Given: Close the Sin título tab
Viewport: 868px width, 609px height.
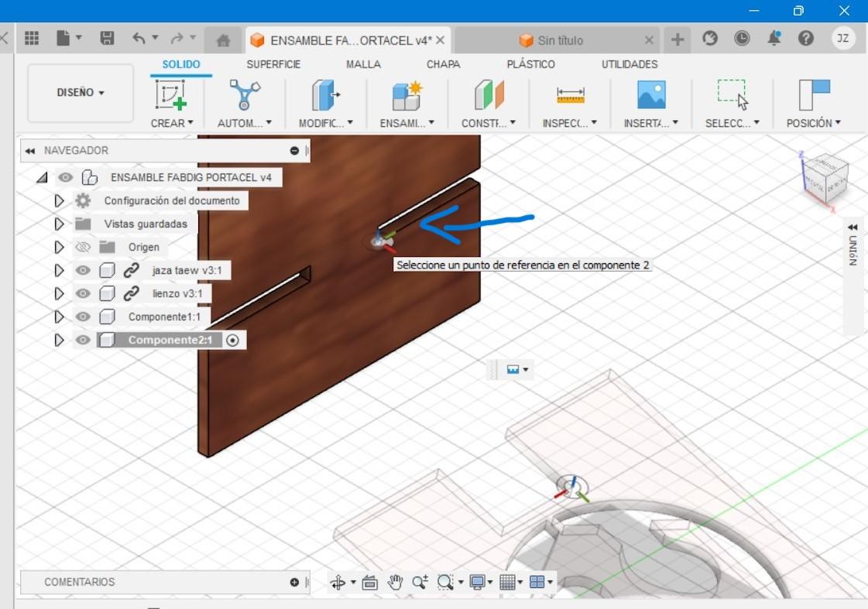Looking at the screenshot, I should [649, 39].
